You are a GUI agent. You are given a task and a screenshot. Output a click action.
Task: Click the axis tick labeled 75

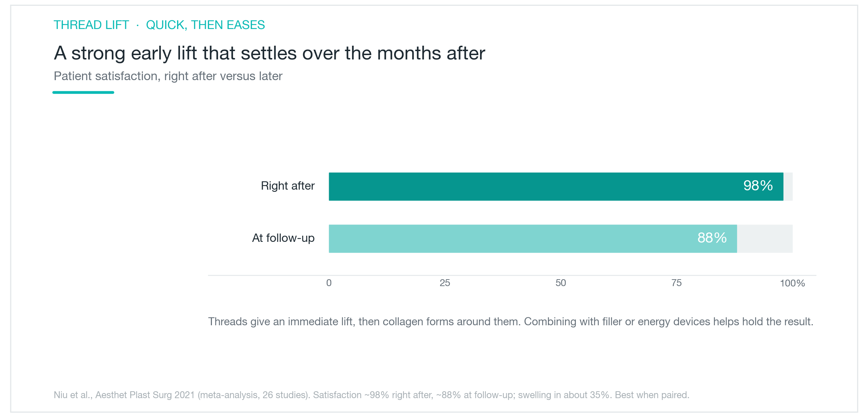(676, 283)
